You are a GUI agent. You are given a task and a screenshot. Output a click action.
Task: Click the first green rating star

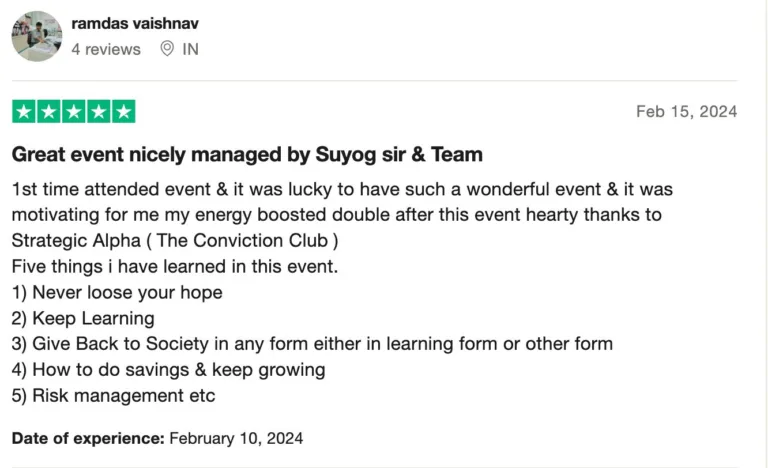24,112
